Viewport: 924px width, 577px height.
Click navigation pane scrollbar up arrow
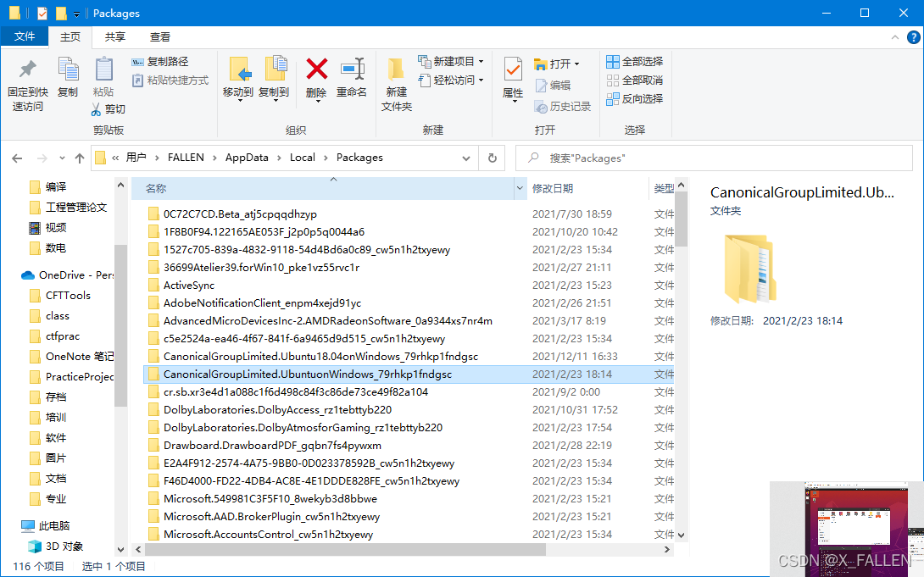[120, 185]
